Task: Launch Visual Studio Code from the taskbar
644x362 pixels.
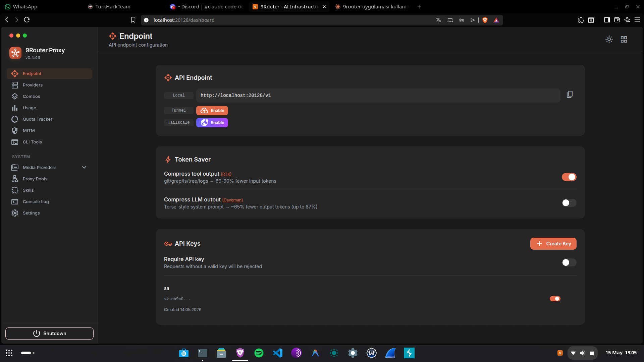Action: (x=278, y=353)
